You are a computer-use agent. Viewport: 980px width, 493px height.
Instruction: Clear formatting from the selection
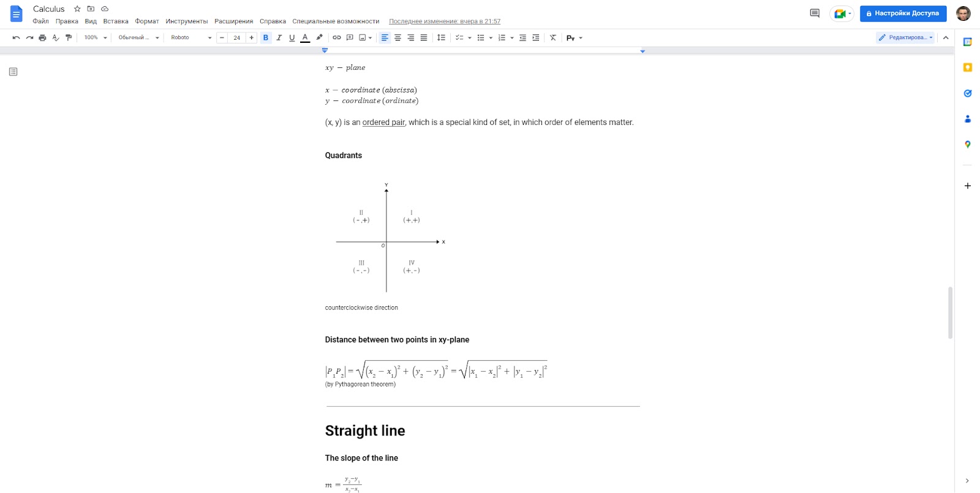(553, 38)
